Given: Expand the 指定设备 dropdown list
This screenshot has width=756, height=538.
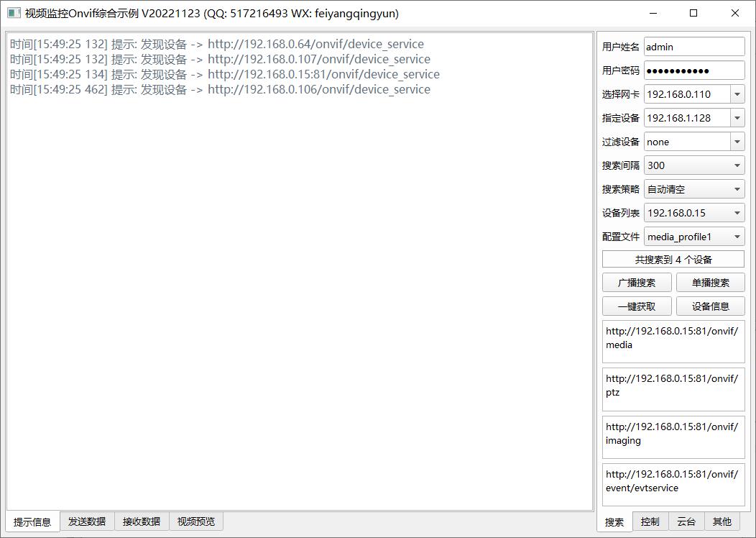Looking at the screenshot, I should [737, 118].
